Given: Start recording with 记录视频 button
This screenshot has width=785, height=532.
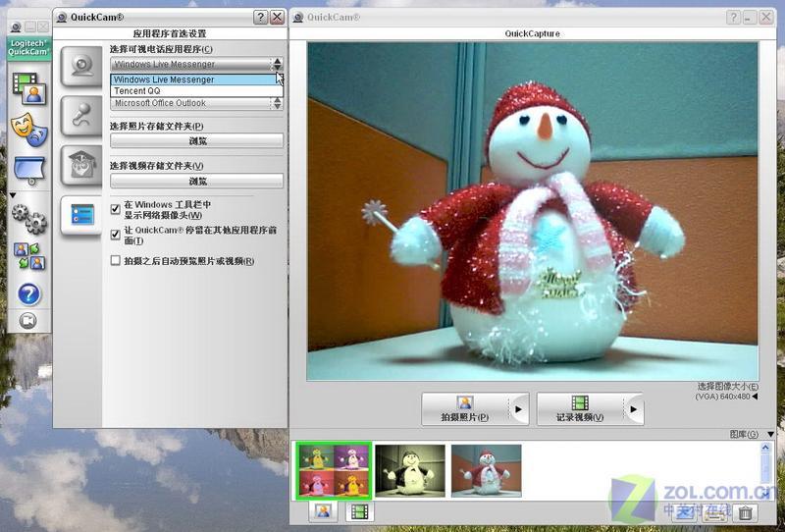Looking at the screenshot, I should tap(580, 408).
